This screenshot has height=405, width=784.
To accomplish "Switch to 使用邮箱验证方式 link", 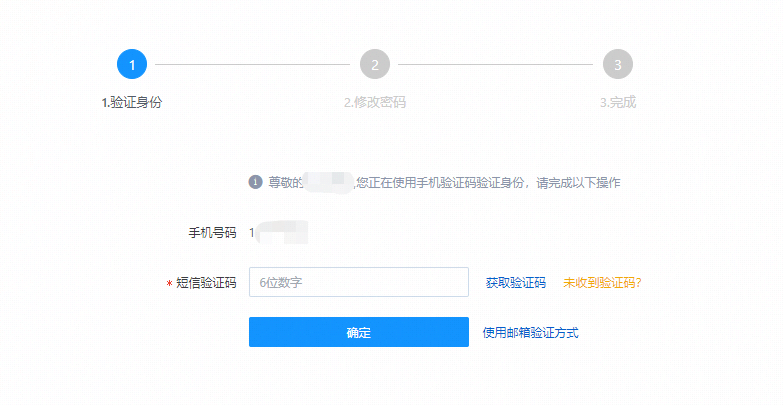I will tap(530, 332).
